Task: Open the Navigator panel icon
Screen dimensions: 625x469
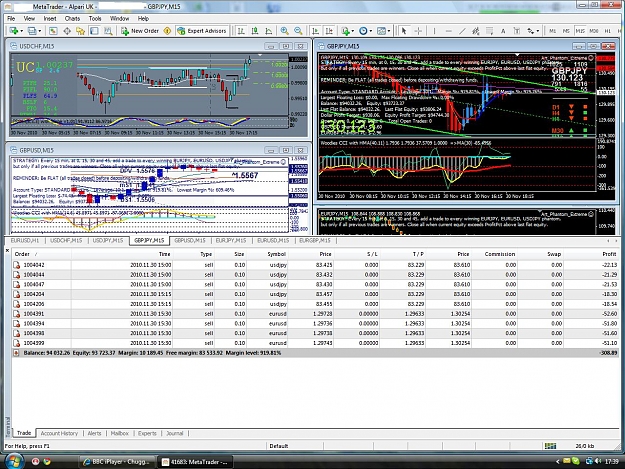Action: pyautogui.click(x=81, y=31)
